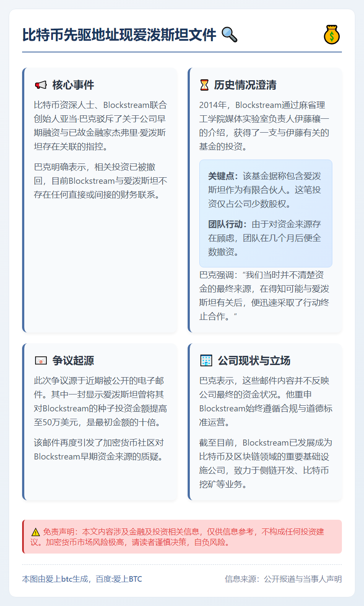Click the hourglass icon beside 历史情况澄清
364x606 pixels.
tap(204, 85)
